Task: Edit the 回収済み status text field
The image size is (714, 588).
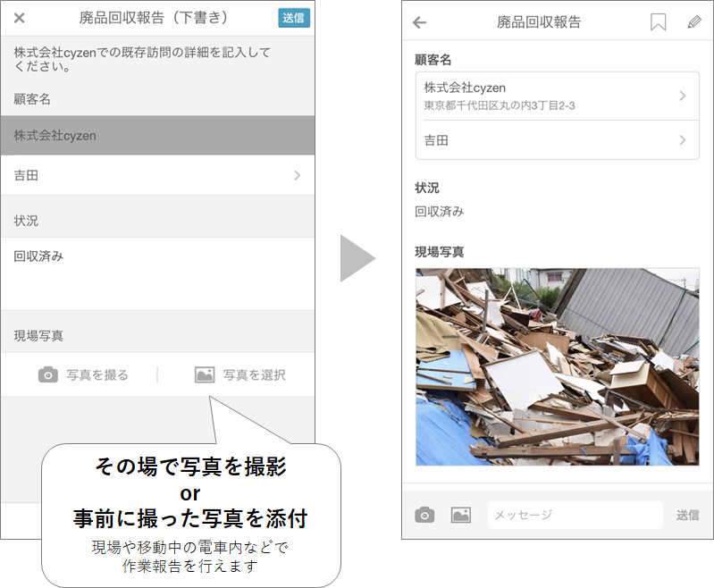Action: (157, 273)
